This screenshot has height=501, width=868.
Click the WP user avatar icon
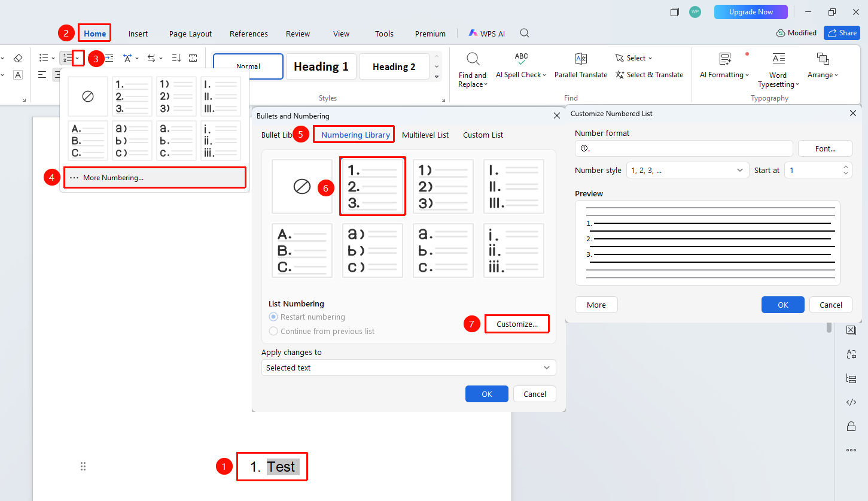pos(695,12)
